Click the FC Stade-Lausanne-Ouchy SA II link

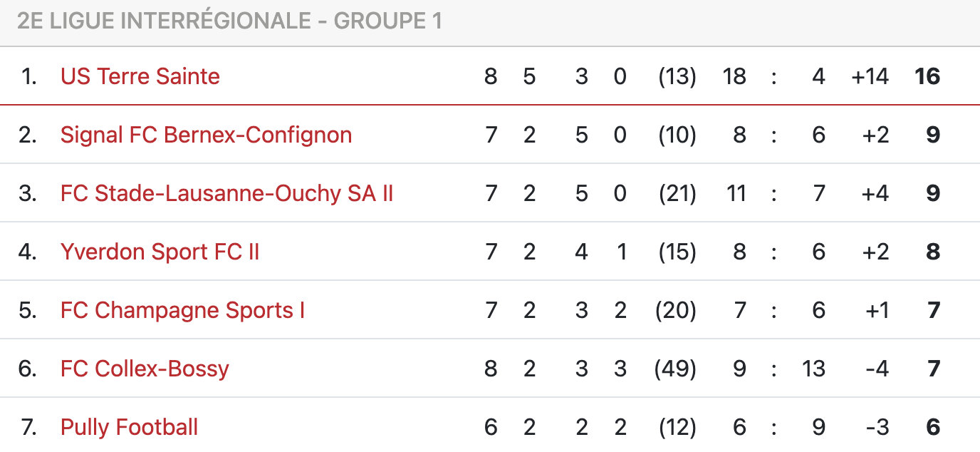pyautogui.click(x=226, y=193)
